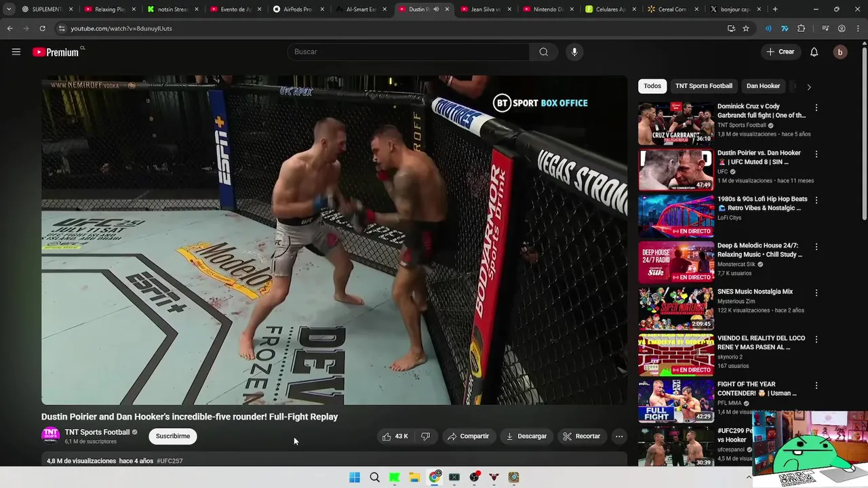Switch to the Jean Silva browser tab
The image size is (868, 488).
pyautogui.click(x=484, y=9)
